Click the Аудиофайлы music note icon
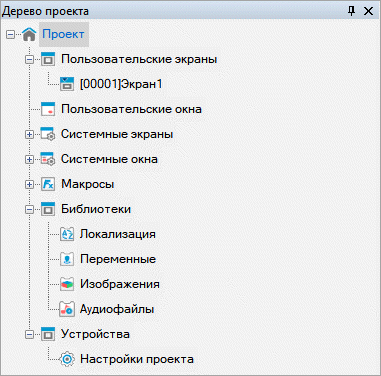This screenshot has width=381, height=376. (67, 309)
